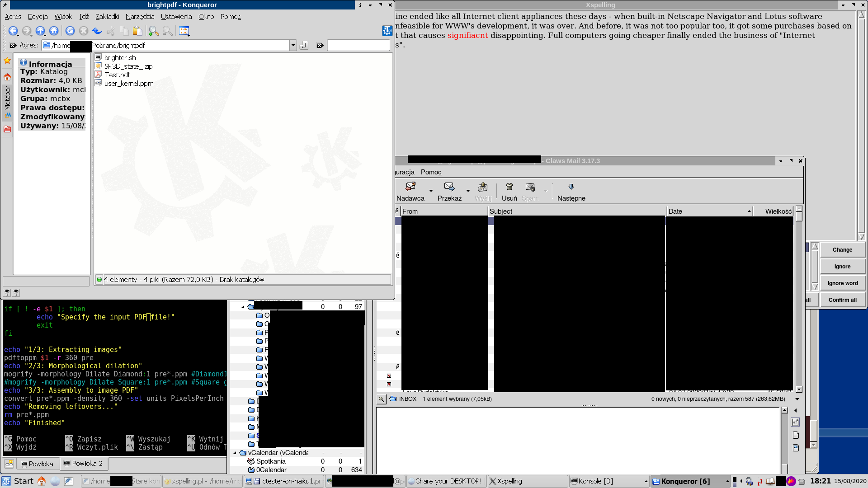Image resolution: width=868 pixels, height=488 pixels.
Task: Open the Narzędzia menu
Action: [140, 17]
